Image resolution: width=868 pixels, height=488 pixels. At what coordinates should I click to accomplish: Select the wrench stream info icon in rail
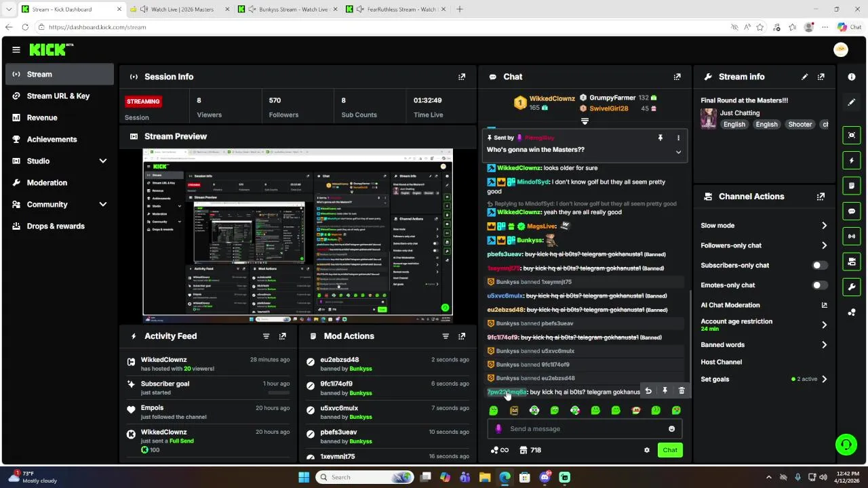point(852,287)
